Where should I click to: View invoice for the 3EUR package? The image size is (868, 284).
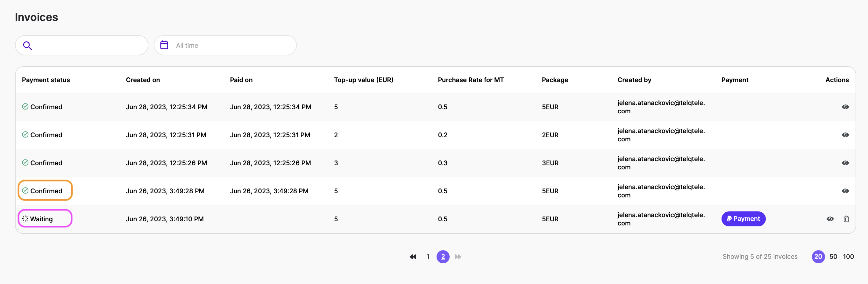tap(845, 163)
